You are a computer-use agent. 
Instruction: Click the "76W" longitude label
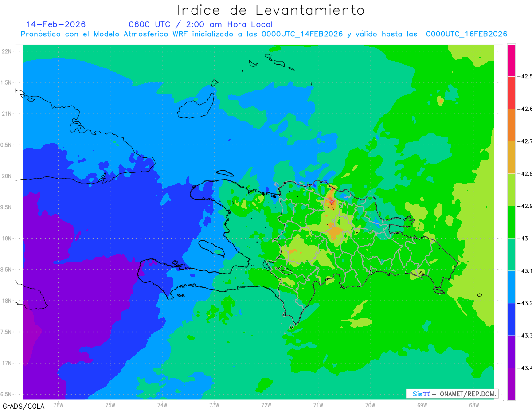coord(58,405)
